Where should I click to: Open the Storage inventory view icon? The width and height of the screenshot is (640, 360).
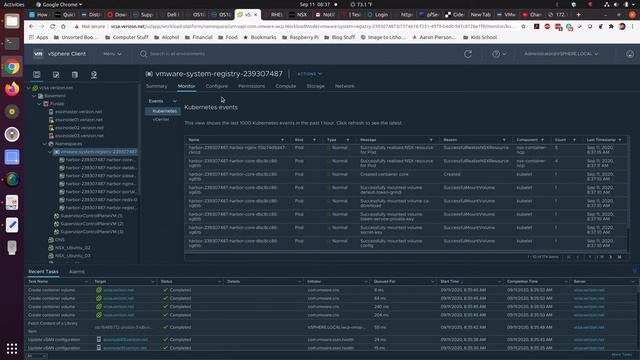point(75,74)
